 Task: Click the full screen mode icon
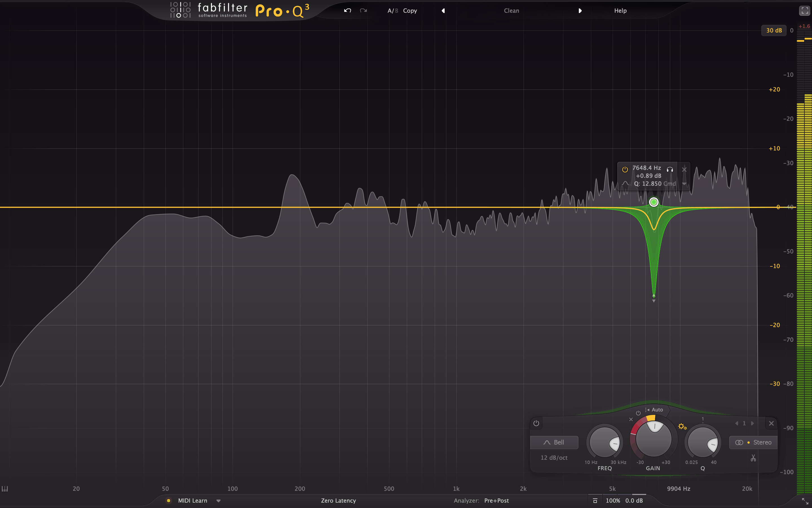click(804, 11)
